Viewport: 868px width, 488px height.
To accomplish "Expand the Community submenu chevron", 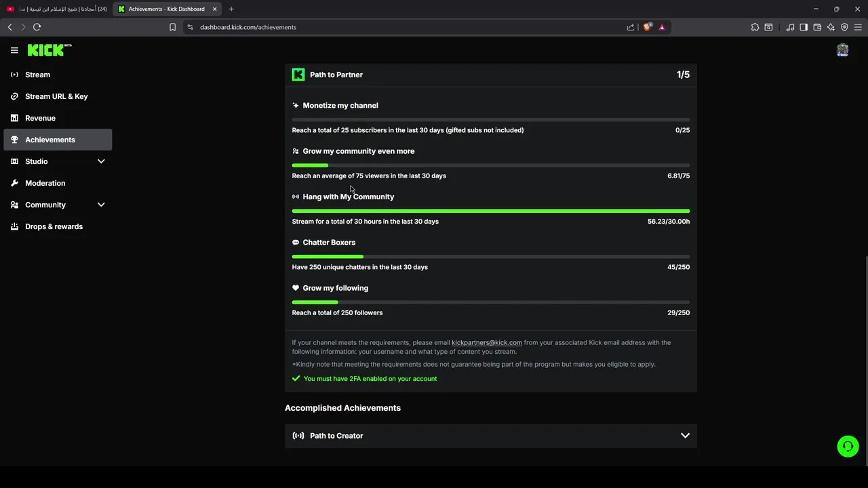I will (x=101, y=205).
